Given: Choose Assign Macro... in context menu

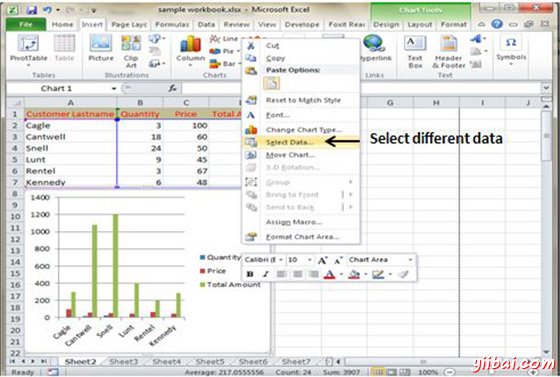Looking at the screenshot, I should (301, 222).
